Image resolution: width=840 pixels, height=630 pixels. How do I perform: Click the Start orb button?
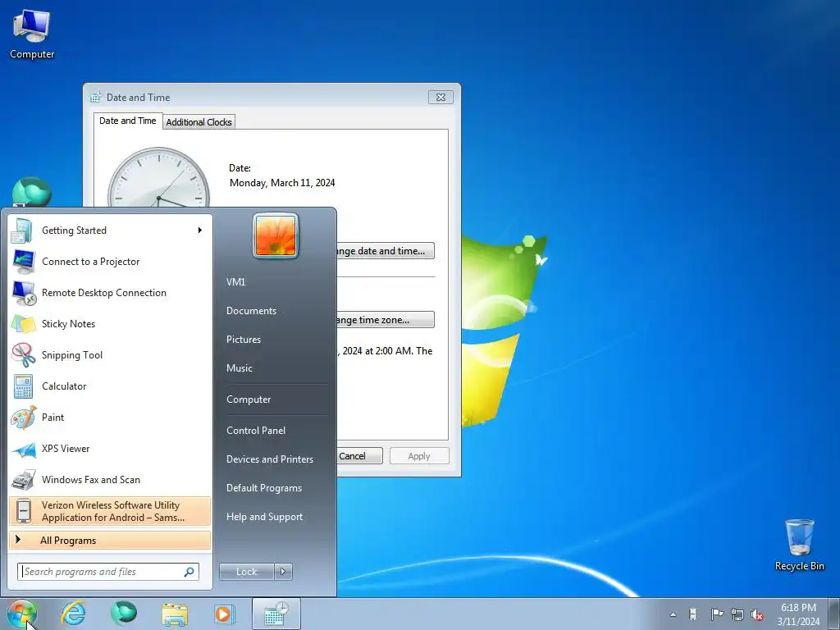[21, 614]
